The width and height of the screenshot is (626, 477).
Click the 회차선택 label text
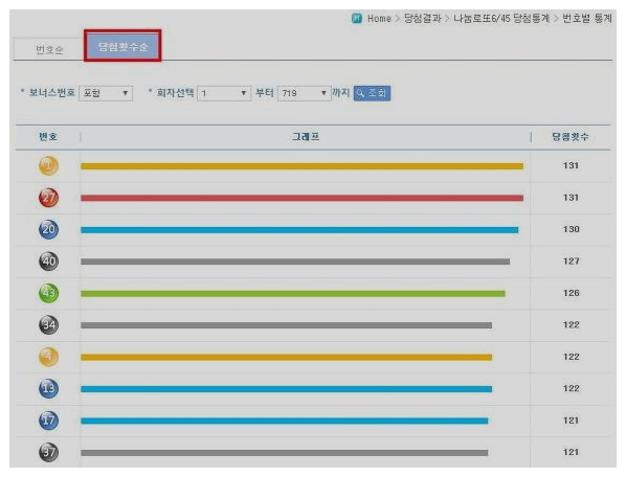tap(175, 93)
